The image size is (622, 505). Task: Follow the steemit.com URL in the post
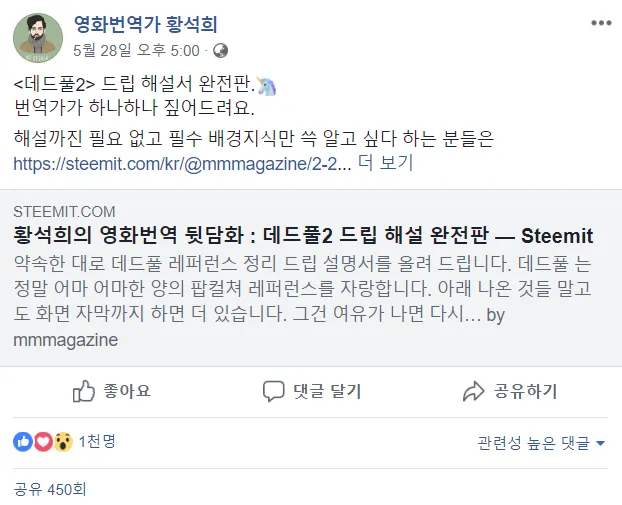coord(183,163)
